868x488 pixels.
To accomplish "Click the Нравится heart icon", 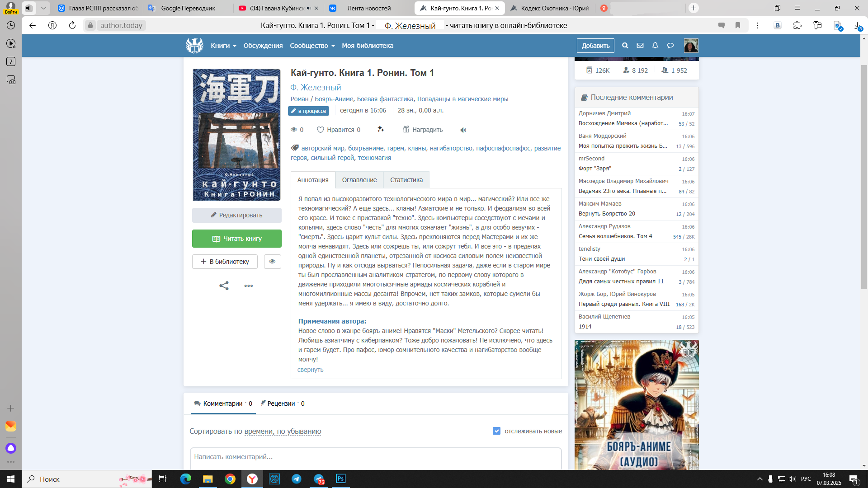I will click(x=321, y=130).
